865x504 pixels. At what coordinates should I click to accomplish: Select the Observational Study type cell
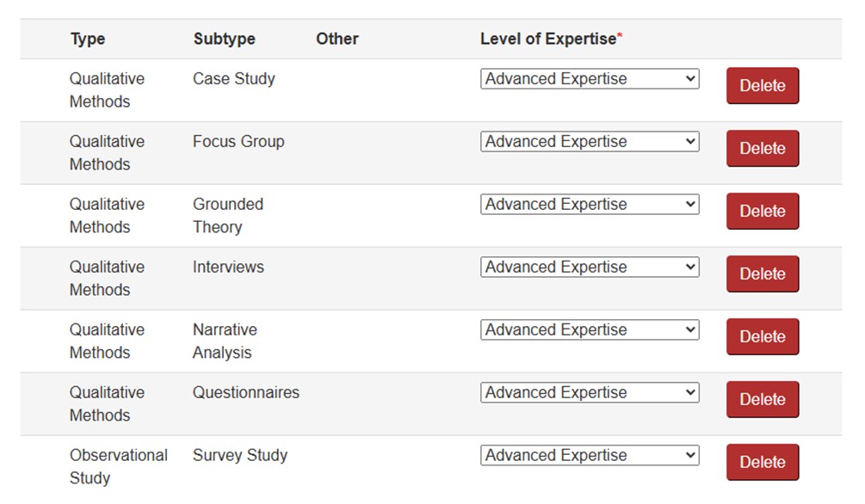click(x=118, y=466)
